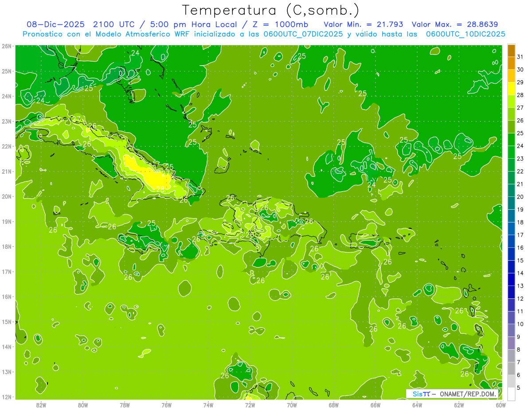Click the 23N latitude label
Image resolution: width=532 pixels, height=411 pixels.
click(x=7, y=121)
